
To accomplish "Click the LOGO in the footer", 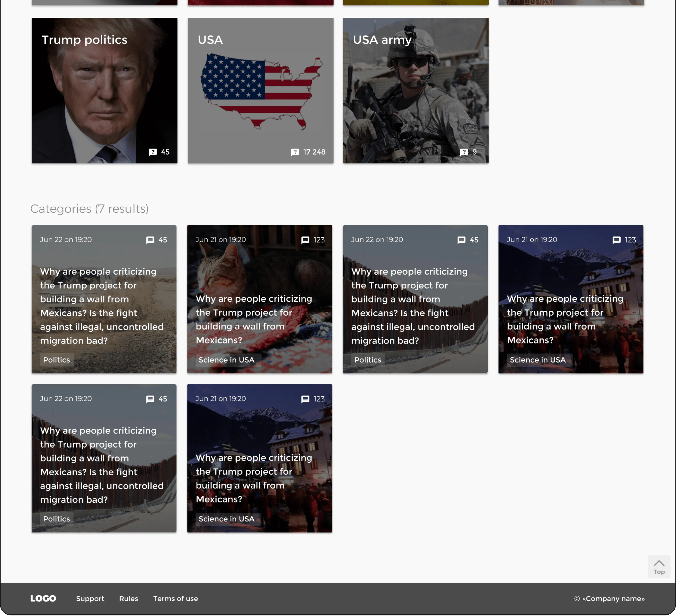I will (43, 599).
